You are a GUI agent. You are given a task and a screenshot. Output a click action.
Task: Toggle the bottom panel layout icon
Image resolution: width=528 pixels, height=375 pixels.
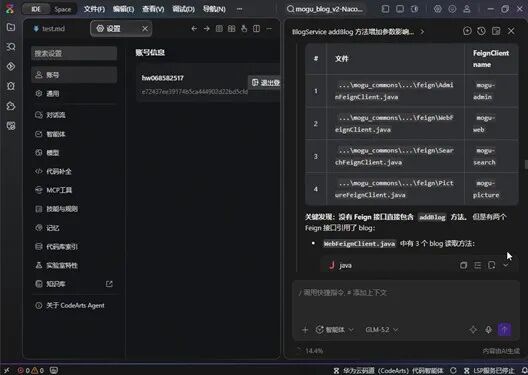click(400, 9)
